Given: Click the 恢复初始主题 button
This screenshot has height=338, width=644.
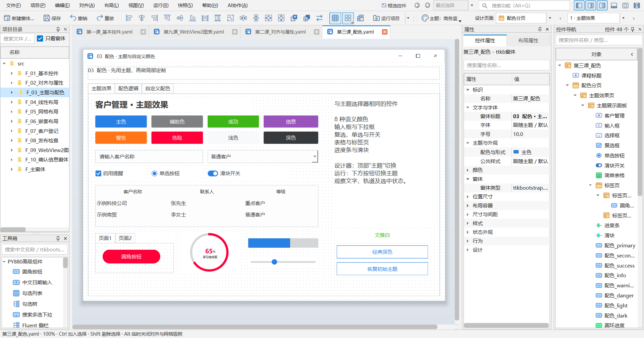Looking at the screenshot, I should pos(382,269).
